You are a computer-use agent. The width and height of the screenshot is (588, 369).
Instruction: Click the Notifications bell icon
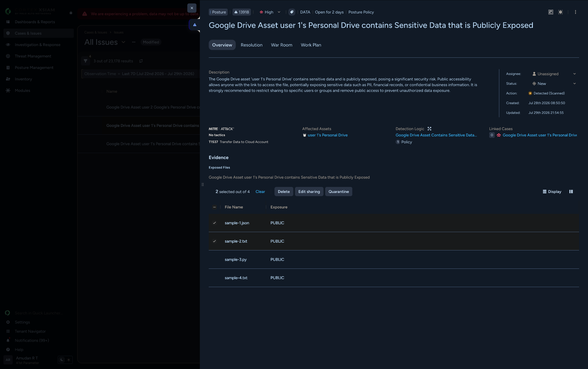(8, 340)
